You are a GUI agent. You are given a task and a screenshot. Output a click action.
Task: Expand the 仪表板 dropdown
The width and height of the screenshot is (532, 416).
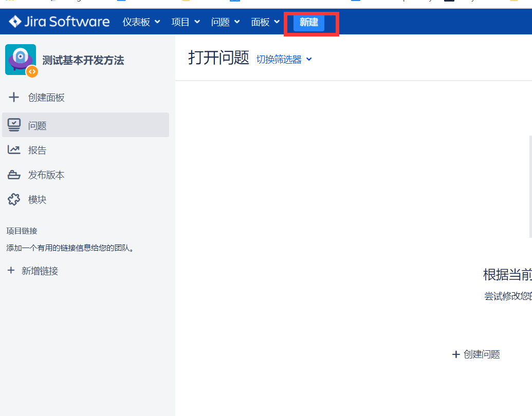(141, 22)
